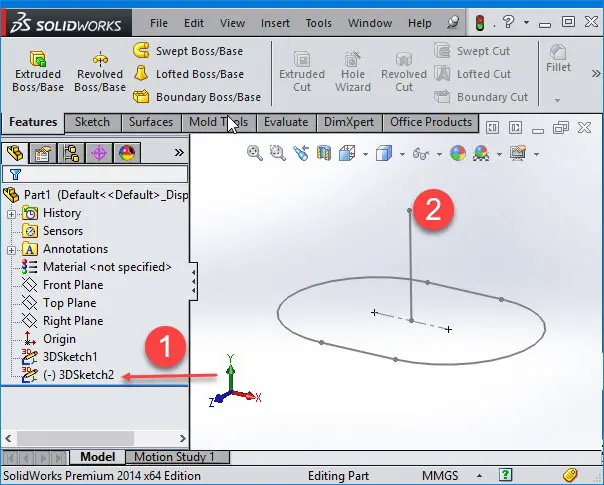Viewport: 604px width, 485px height.
Task: Open the View Orientation dropdown arrow
Action: coord(365,154)
